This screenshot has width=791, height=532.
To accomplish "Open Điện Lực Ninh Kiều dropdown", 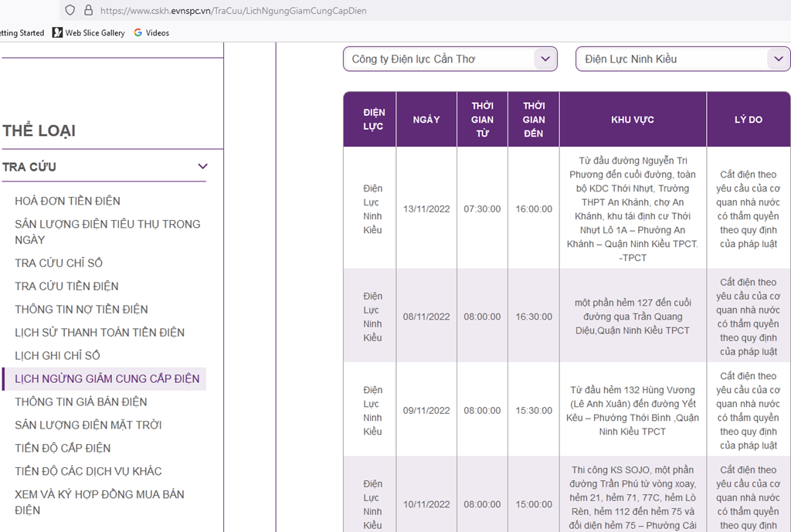I will pos(682,59).
